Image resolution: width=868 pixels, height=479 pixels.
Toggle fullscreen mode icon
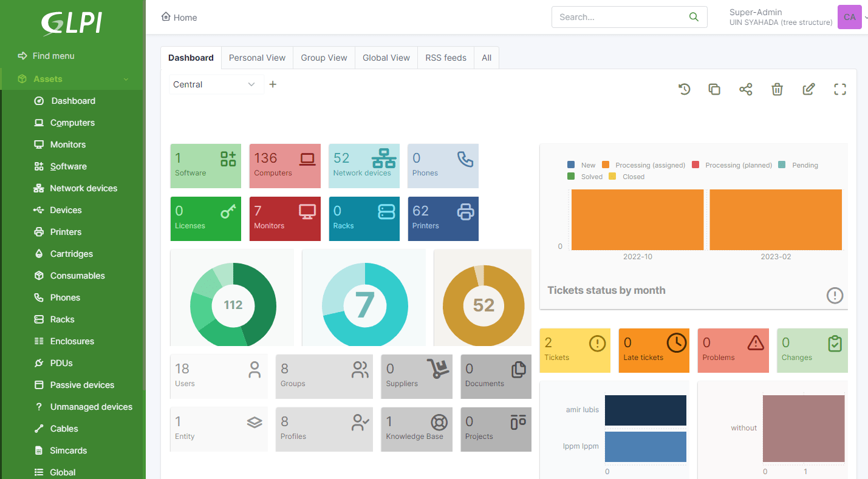pos(840,89)
